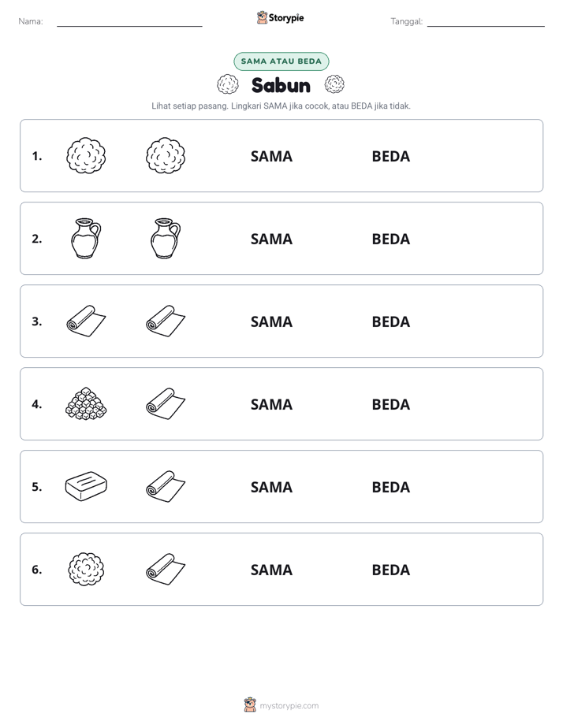The width and height of the screenshot is (563, 728).
Task: Click the rolled mat icon in row 6
Action: (x=166, y=569)
